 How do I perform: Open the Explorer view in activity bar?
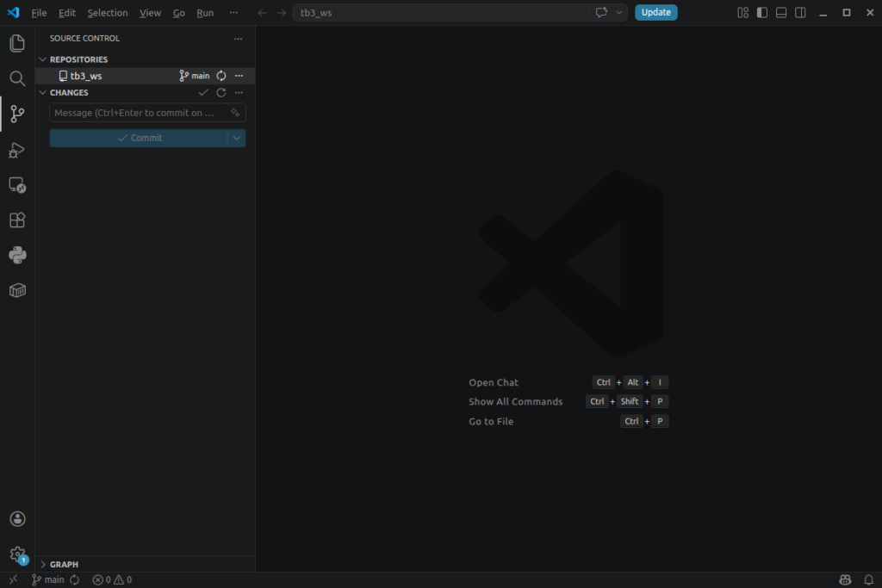tap(17, 43)
